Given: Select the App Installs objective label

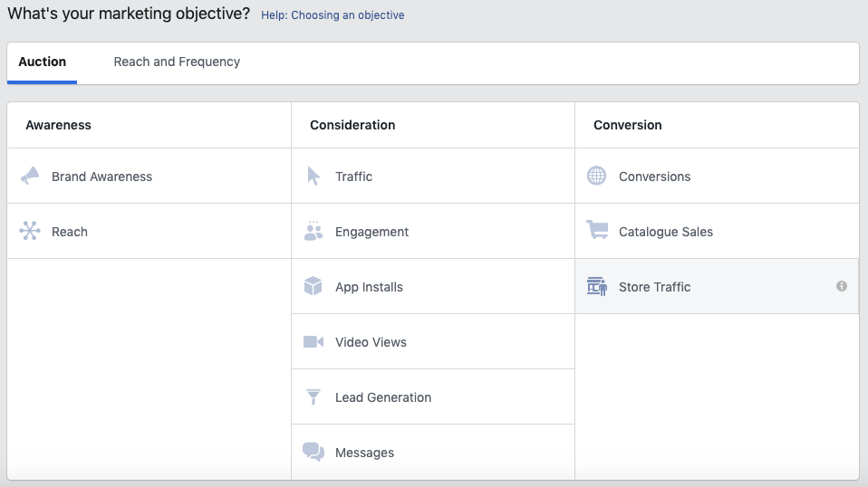Looking at the screenshot, I should [x=370, y=287].
